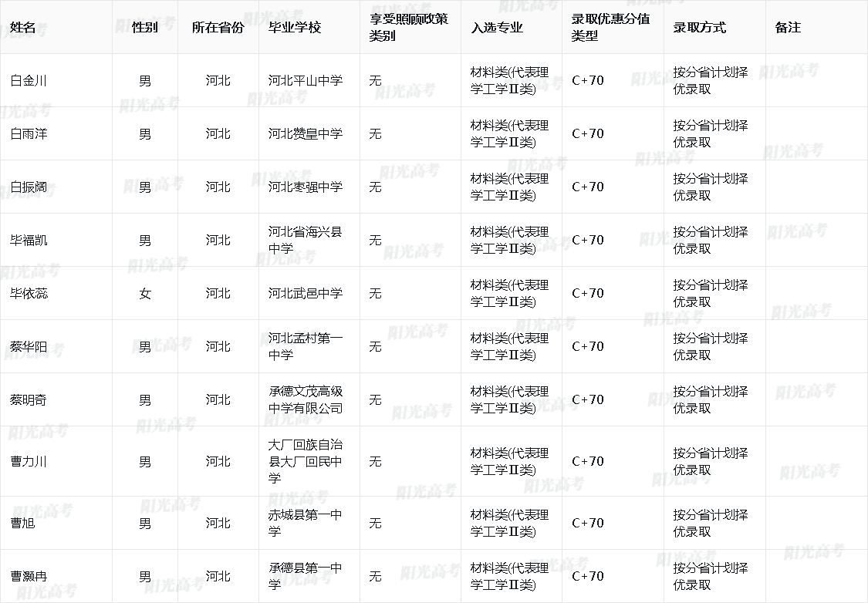Click the province 河北 in 白雨洋's row
868x603 pixels.
click(218, 134)
